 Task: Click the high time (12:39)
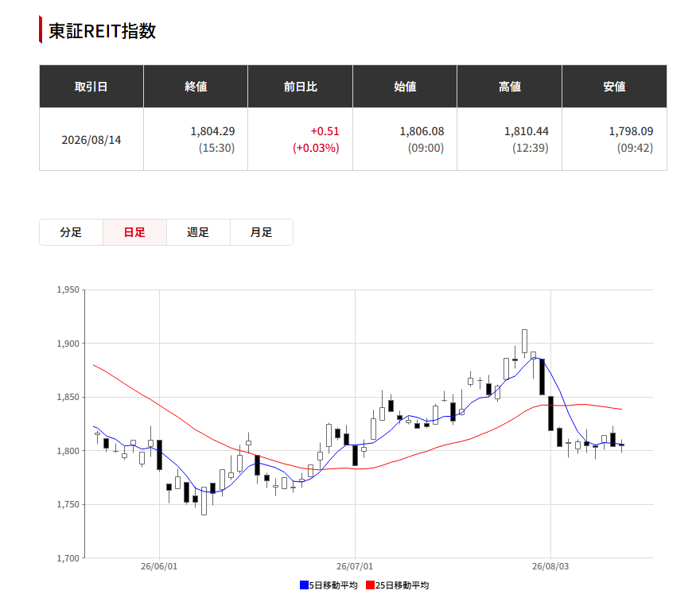[x=531, y=148]
